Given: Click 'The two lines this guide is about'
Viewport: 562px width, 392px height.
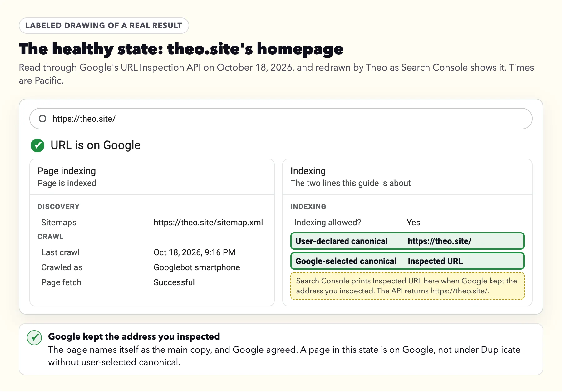Looking at the screenshot, I should point(351,183).
